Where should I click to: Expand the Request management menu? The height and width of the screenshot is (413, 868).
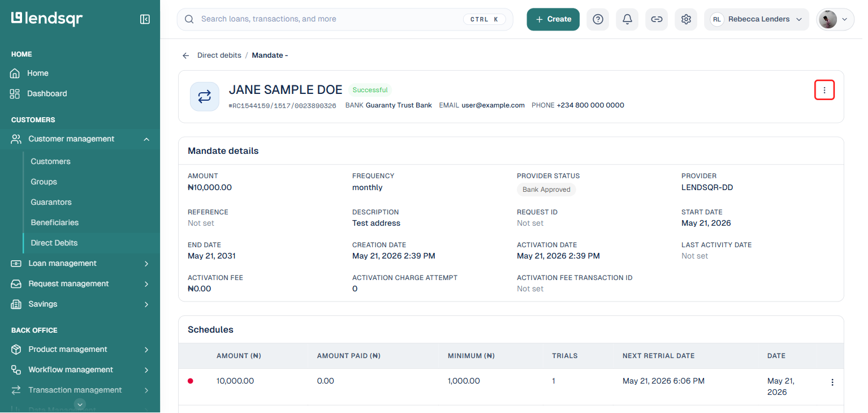[x=146, y=284]
